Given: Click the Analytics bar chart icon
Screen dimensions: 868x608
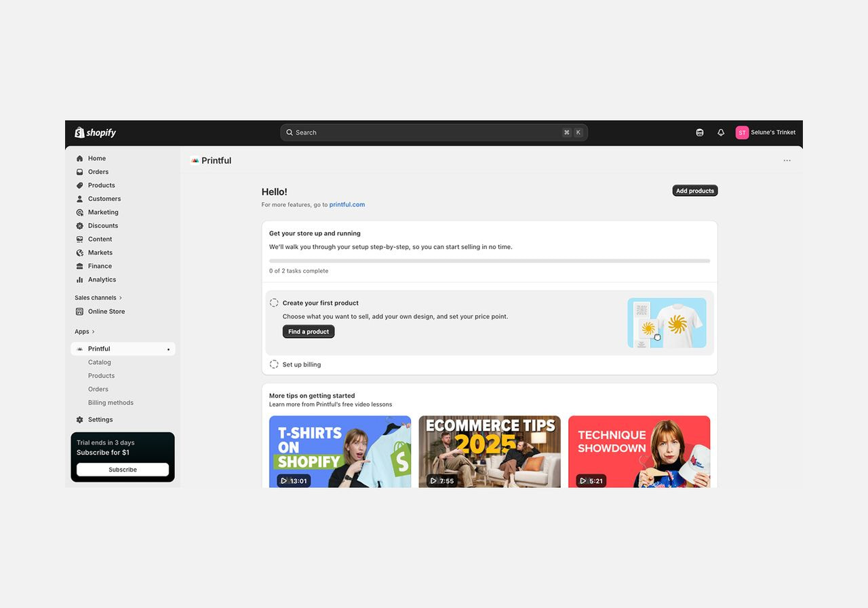Looking at the screenshot, I should pos(80,280).
